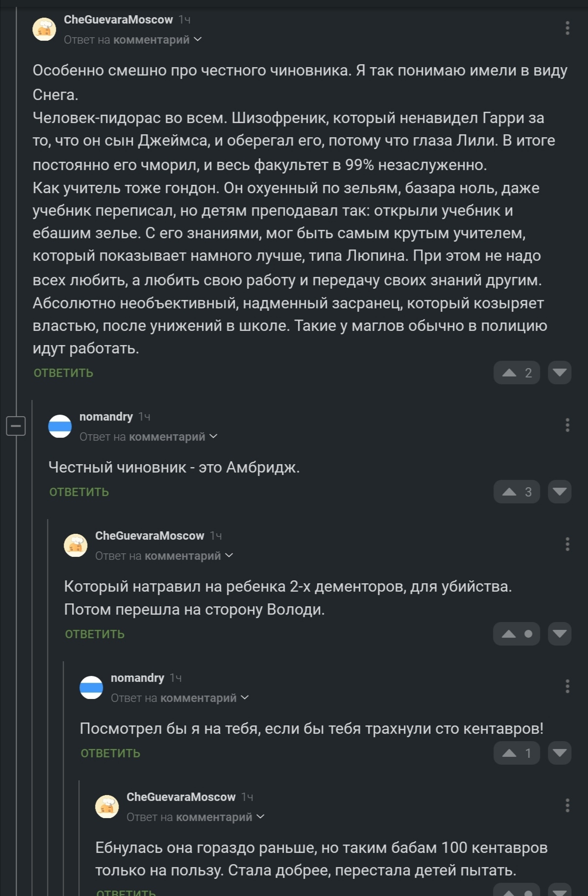The width and height of the screenshot is (588, 896).
Task: Open options menu on кентавров comment by nomandry
Action: tap(567, 686)
